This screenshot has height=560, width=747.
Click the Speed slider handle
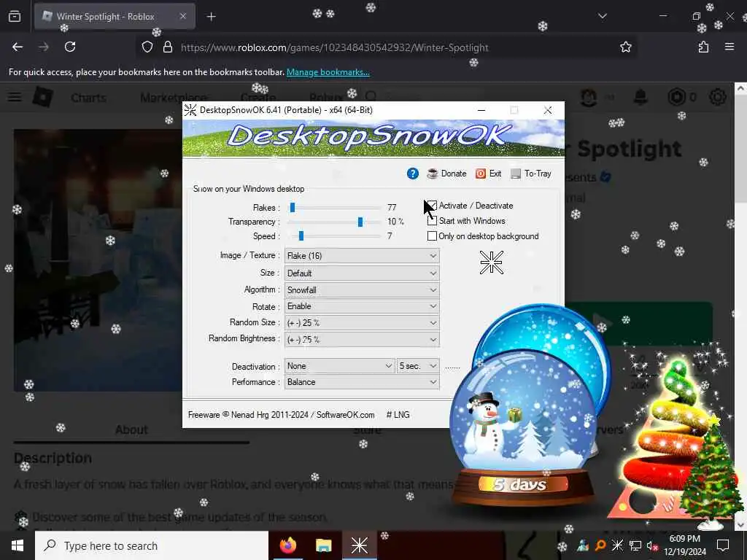point(301,236)
